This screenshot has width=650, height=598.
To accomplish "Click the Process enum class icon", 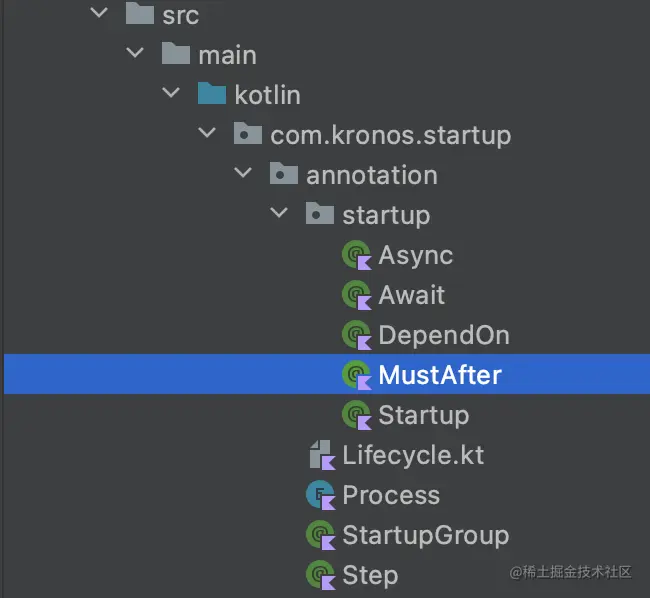I will point(320,495).
